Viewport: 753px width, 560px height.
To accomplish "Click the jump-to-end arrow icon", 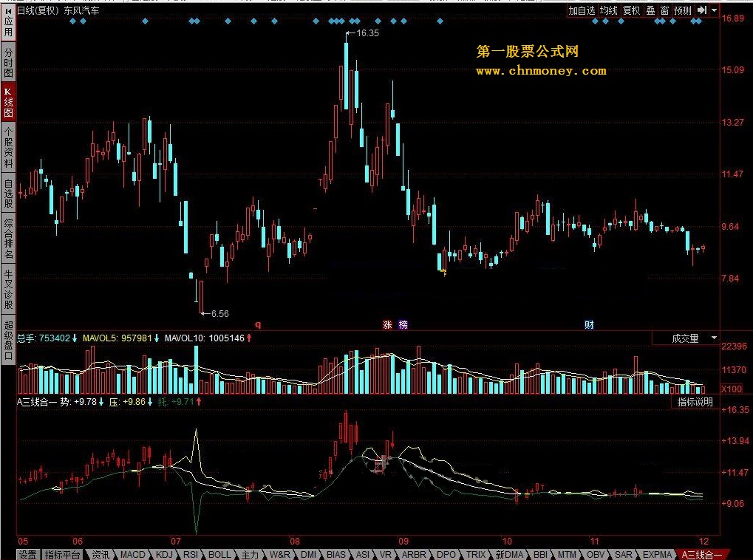I will tap(702, 10).
